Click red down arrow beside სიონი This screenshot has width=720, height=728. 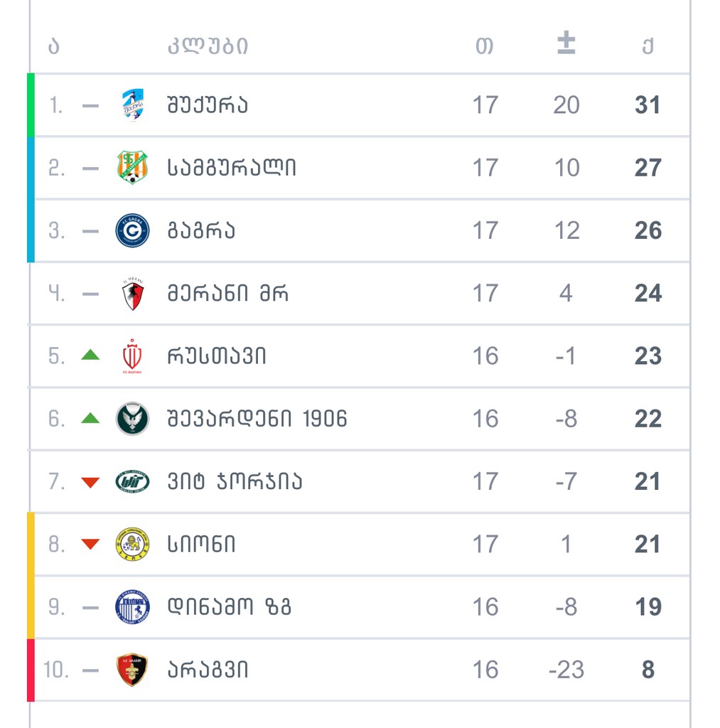pyautogui.click(x=90, y=545)
